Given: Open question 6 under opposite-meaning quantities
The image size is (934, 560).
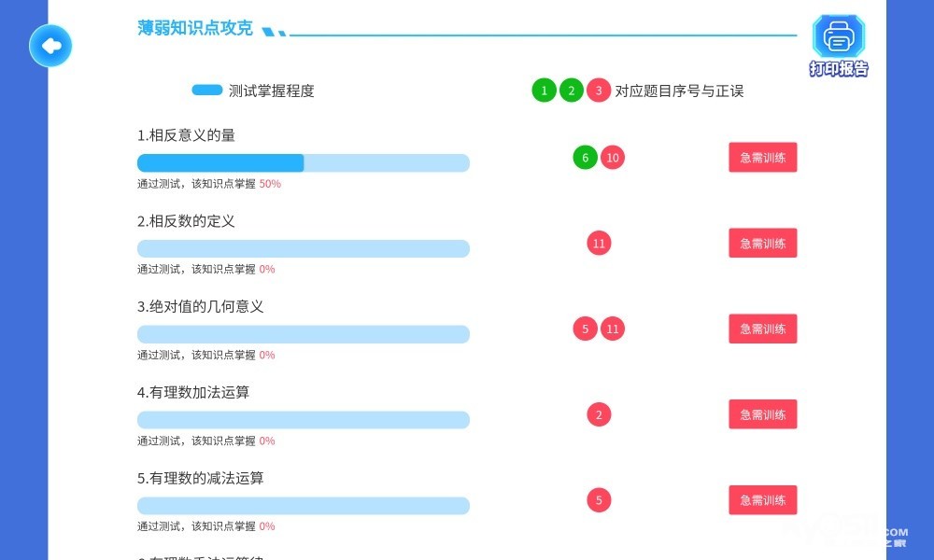Looking at the screenshot, I should pos(586,158).
